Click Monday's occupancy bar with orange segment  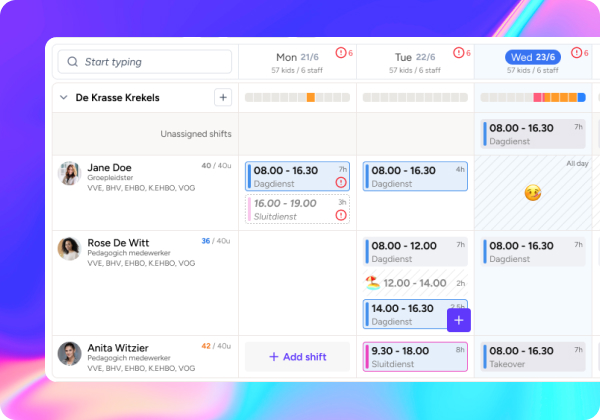tap(297, 97)
